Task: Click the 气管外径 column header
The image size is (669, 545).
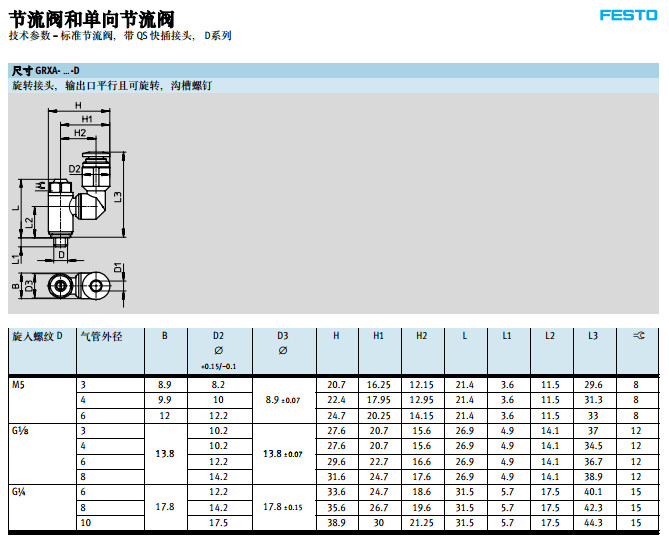Action: [100, 336]
